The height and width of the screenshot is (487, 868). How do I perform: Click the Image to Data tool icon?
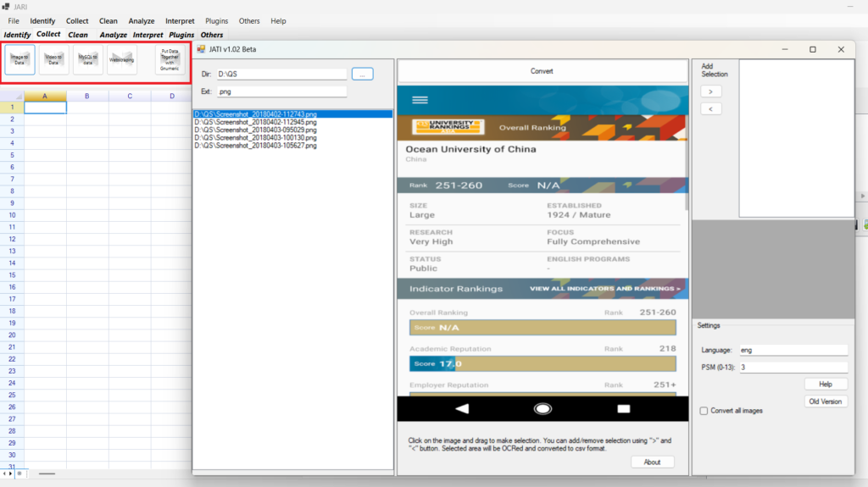pos(19,59)
